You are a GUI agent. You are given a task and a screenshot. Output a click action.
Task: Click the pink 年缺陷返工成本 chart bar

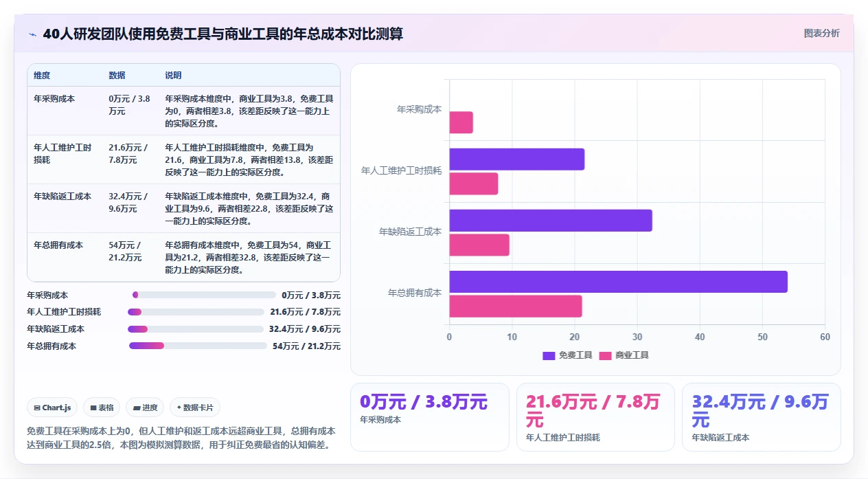479,245
